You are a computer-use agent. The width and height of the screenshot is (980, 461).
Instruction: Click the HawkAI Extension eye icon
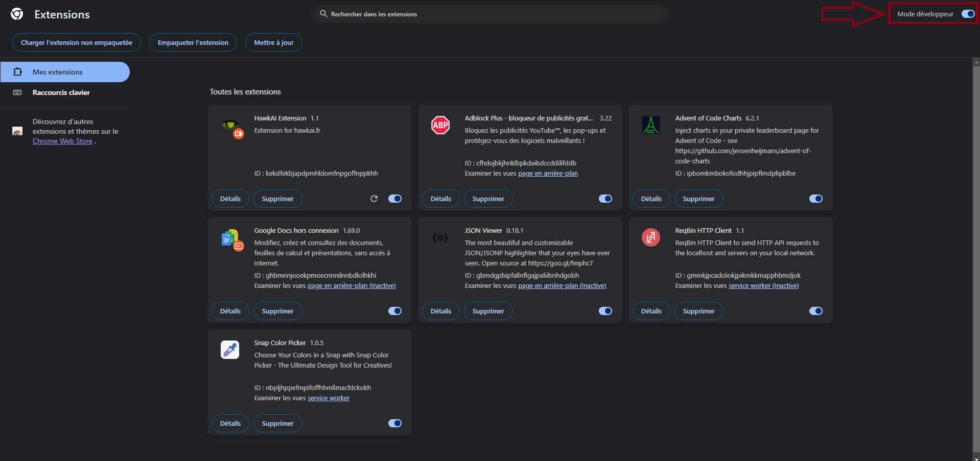tap(230, 126)
